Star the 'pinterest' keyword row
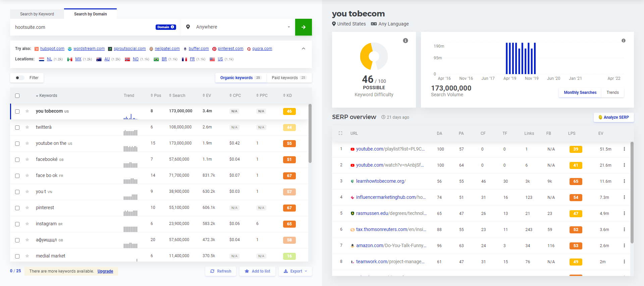The height and width of the screenshot is (286, 644). tap(27, 208)
